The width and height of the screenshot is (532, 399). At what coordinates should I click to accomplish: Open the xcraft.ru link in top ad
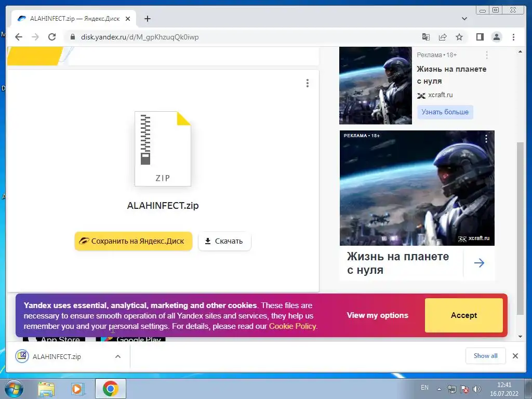pos(440,95)
